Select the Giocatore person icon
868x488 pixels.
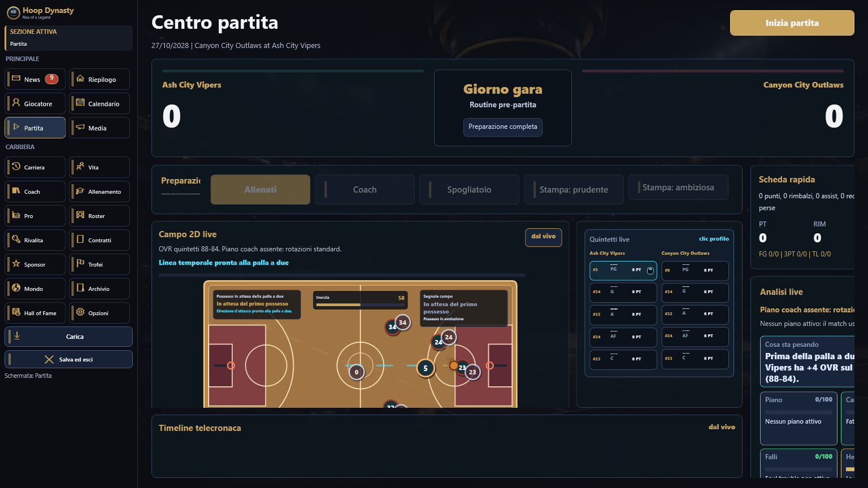click(x=16, y=103)
